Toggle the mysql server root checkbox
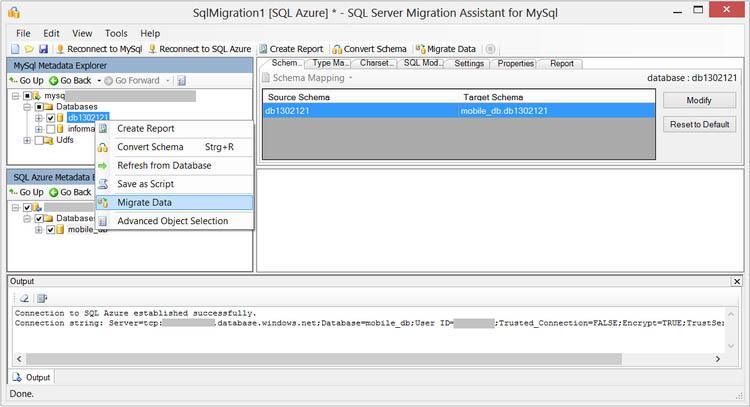The image size is (750, 407). (x=27, y=96)
